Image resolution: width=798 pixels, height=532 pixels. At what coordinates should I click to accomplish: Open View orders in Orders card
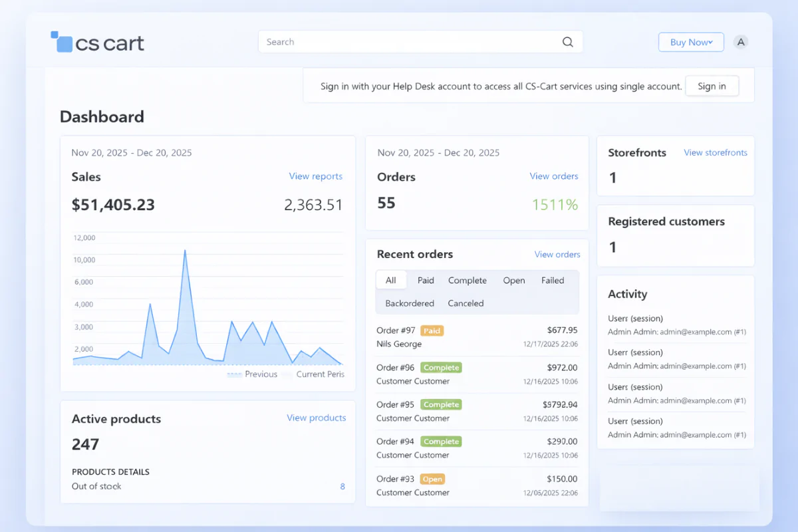click(553, 176)
